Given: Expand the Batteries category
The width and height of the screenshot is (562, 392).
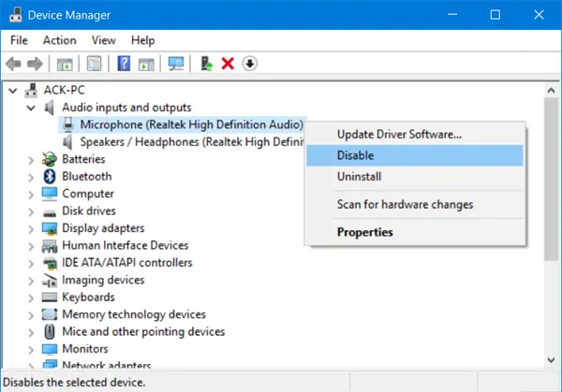Looking at the screenshot, I should click(x=31, y=159).
